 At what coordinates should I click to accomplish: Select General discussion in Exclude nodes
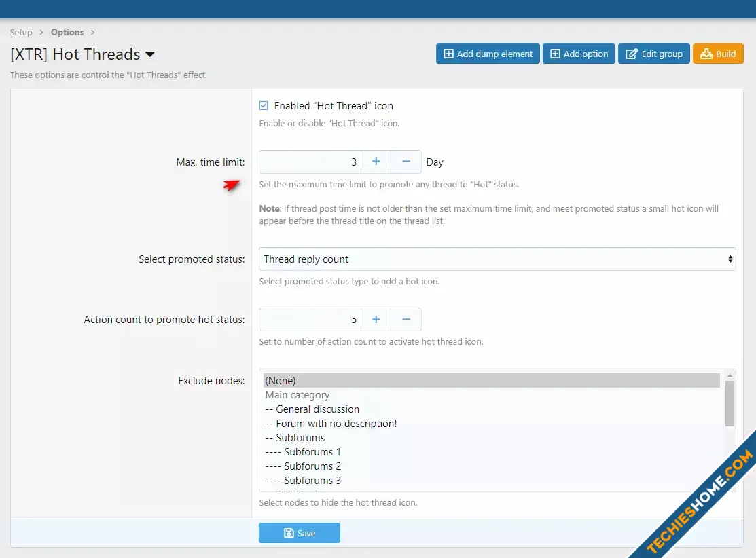[x=317, y=409]
